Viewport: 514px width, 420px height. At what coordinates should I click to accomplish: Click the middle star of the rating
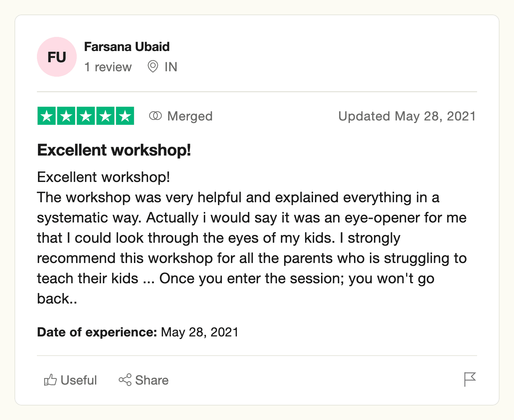pyautogui.click(x=86, y=116)
